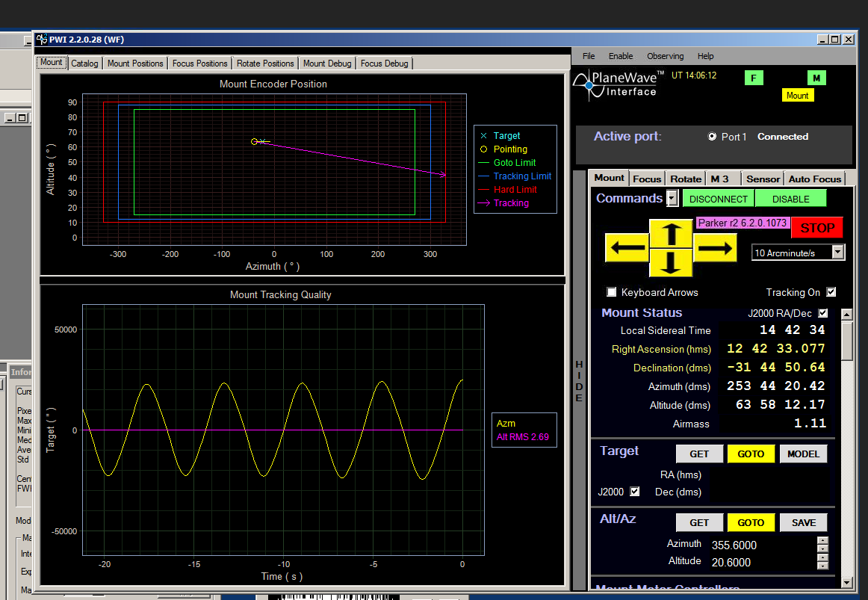This screenshot has width=868, height=600.
Task: Click the green F focuser status indicator
Action: coord(754,78)
